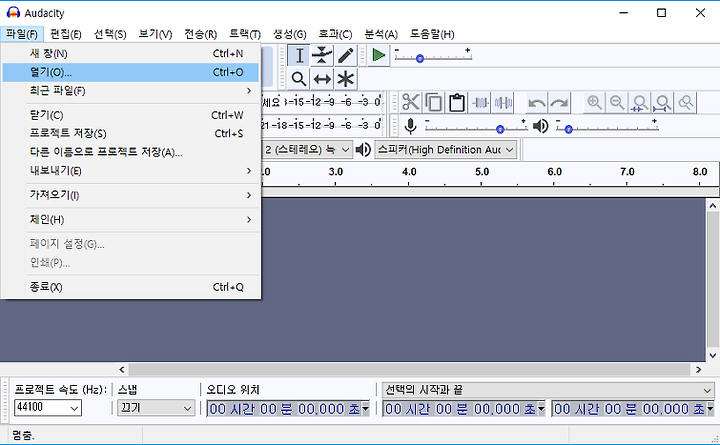Select the Multi-tool asterisk icon
Viewport: 720px width, 445px height.
(346, 79)
